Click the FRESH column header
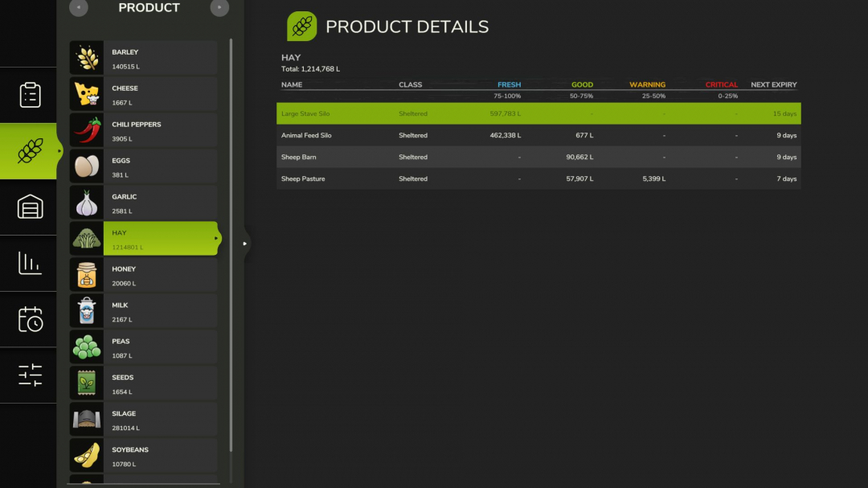This screenshot has height=488, width=868. (507, 84)
